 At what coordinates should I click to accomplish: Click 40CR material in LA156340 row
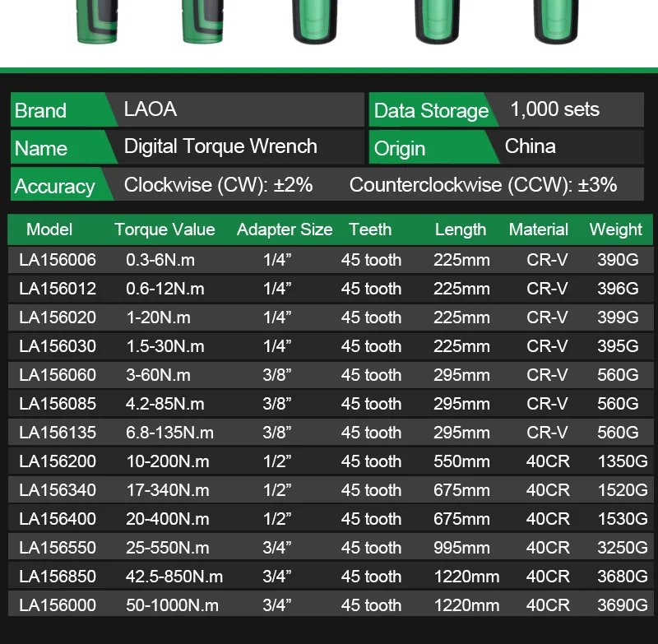(548, 490)
